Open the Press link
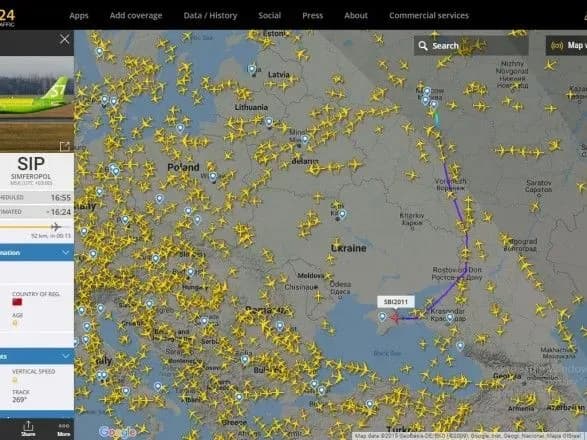587x440 pixels. [313, 15]
